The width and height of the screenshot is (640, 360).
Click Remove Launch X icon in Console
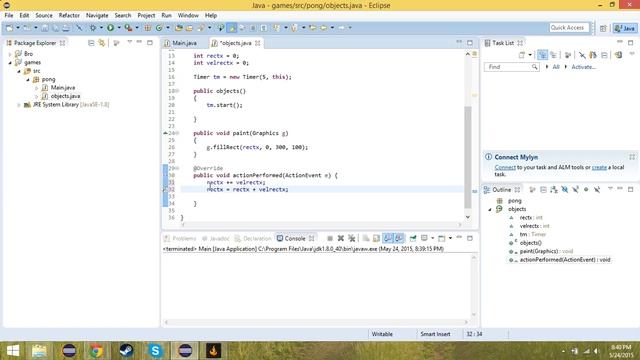[341, 238]
